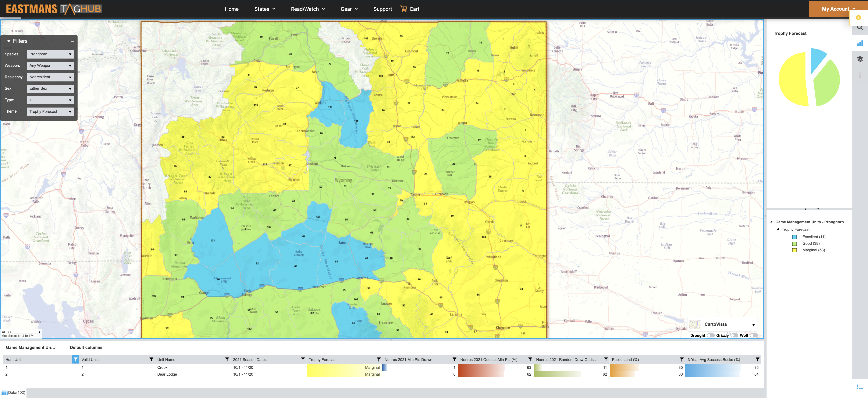Click the yellow info notification icon
Screen dimensions: 868x400
click(858, 18)
